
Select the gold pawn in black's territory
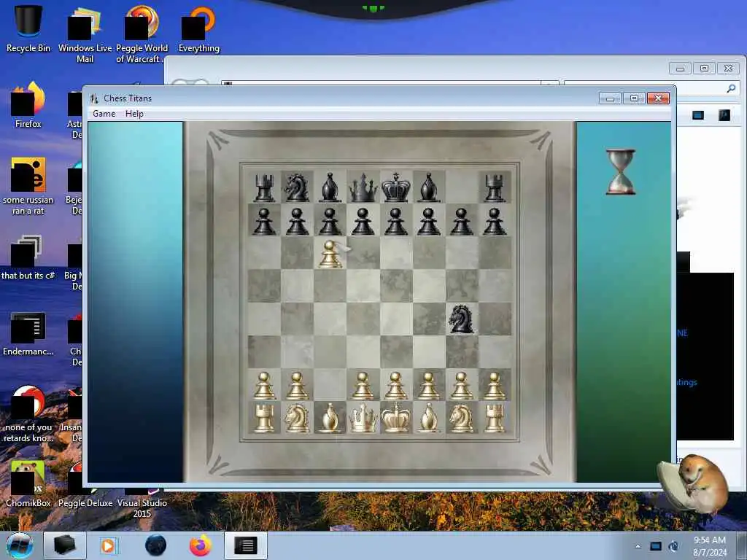click(x=330, y=253)
